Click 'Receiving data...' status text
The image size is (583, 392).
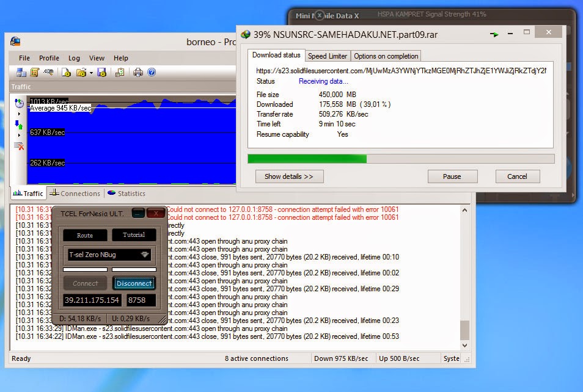pos(323,81)
